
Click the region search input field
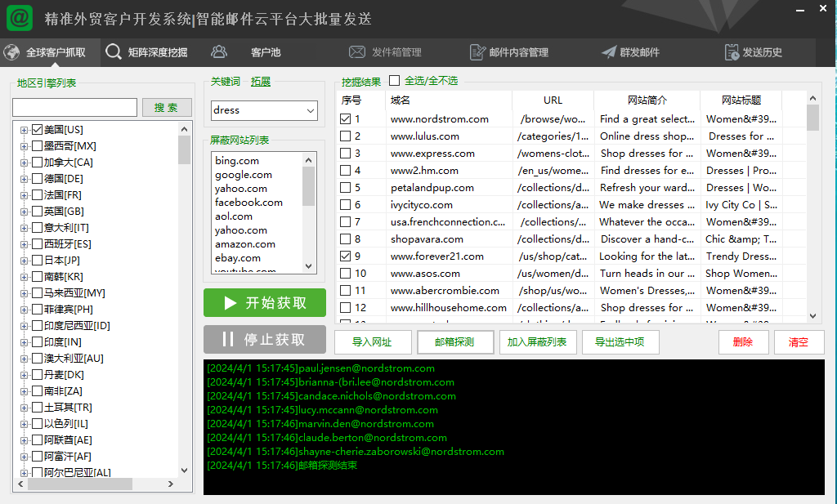(74, 107)
